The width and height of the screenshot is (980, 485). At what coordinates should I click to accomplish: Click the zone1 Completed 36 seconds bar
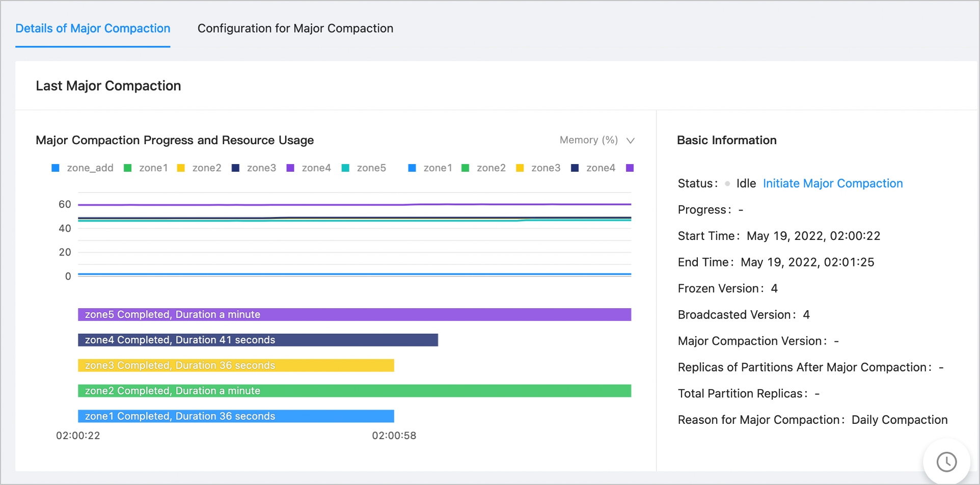(x=236, y=417)
